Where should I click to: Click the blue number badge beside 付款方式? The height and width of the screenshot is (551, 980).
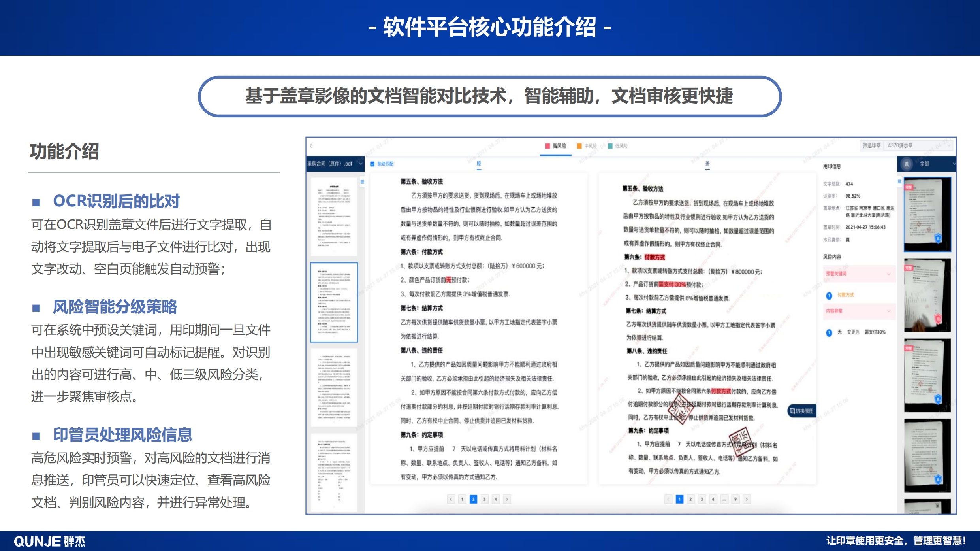click(x=829, y=296)
